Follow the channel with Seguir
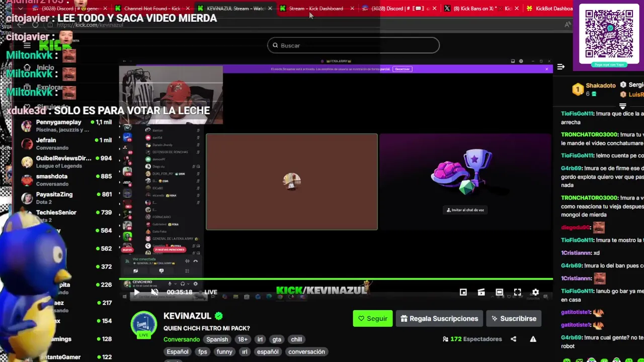The height and width of the screenshot is (362, 644). pos(372,318)
